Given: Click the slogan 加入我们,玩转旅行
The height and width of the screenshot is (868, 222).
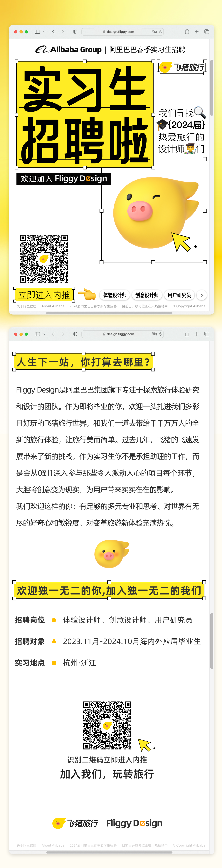Looking at the screenshot, I should click(x=107, y=774).
